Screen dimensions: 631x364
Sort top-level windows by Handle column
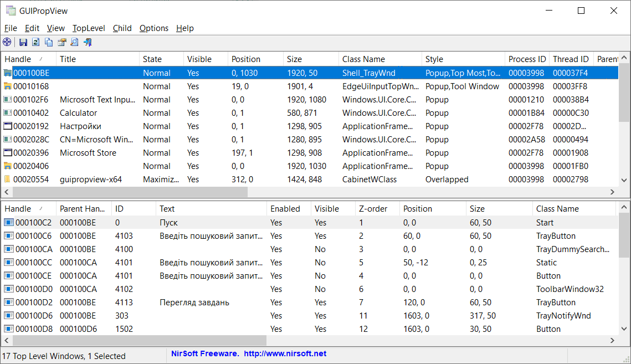point(18,59)
